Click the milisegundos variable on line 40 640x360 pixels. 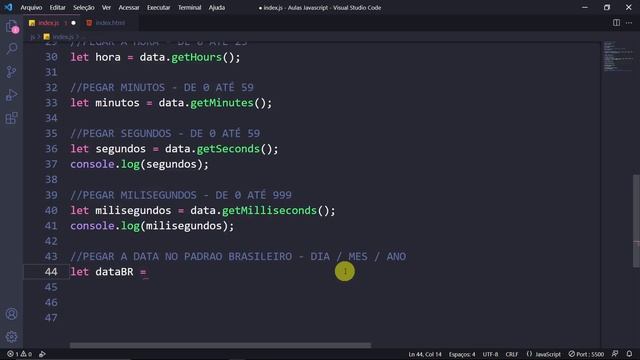pyautogui.click(x=133, y=211)
